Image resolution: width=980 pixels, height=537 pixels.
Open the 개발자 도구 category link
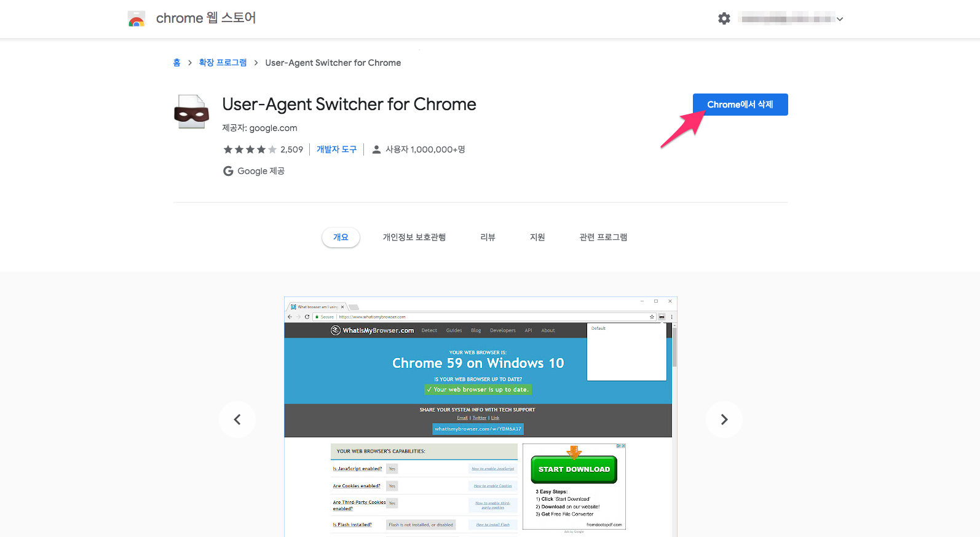click(x=336, y=149)
